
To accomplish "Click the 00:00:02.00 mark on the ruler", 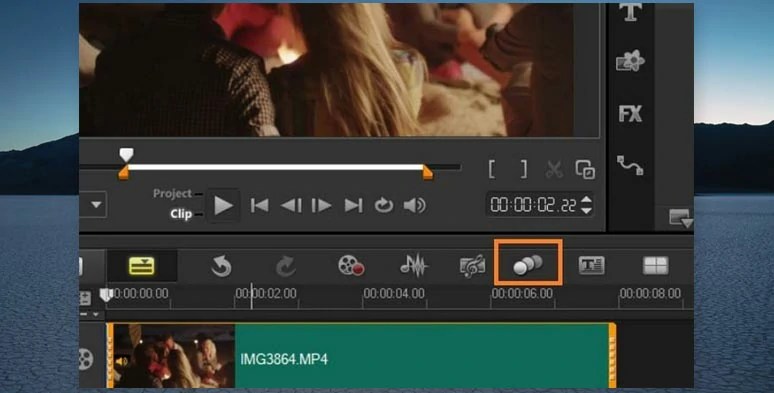I will [266, 293].
